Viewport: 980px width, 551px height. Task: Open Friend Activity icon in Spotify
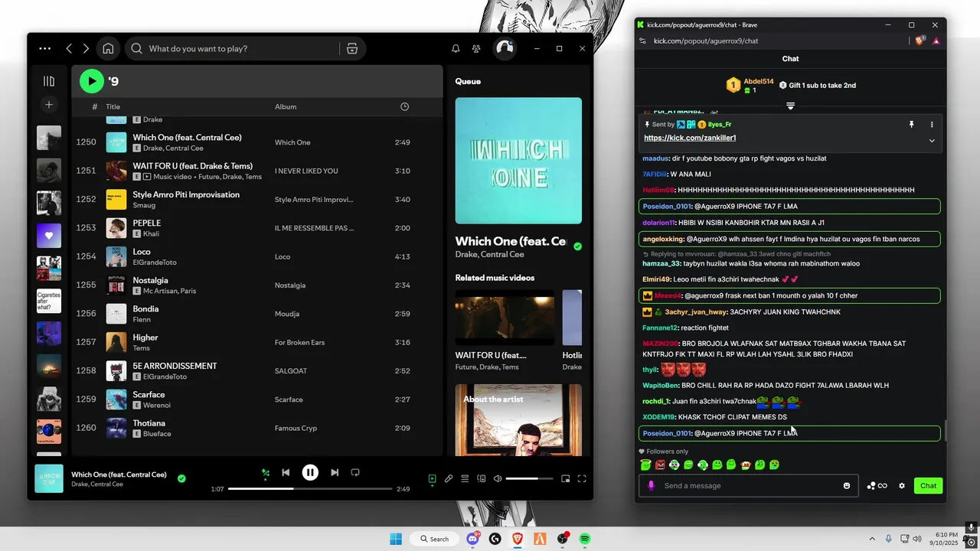(476, 48)
